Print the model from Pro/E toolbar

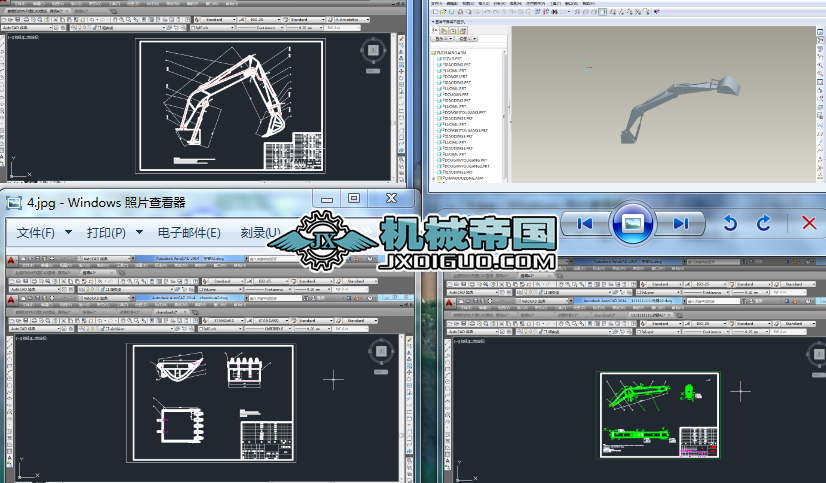(x=460, y=12)
